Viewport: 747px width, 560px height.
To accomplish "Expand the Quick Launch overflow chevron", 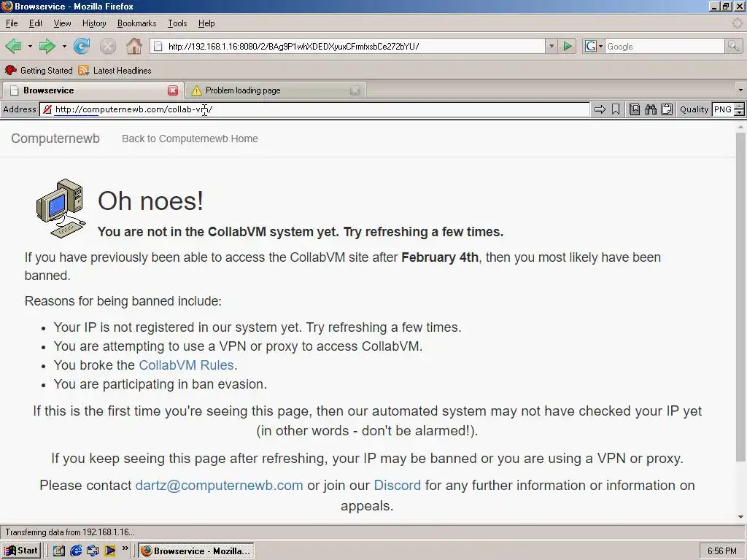I will (125, 548).
